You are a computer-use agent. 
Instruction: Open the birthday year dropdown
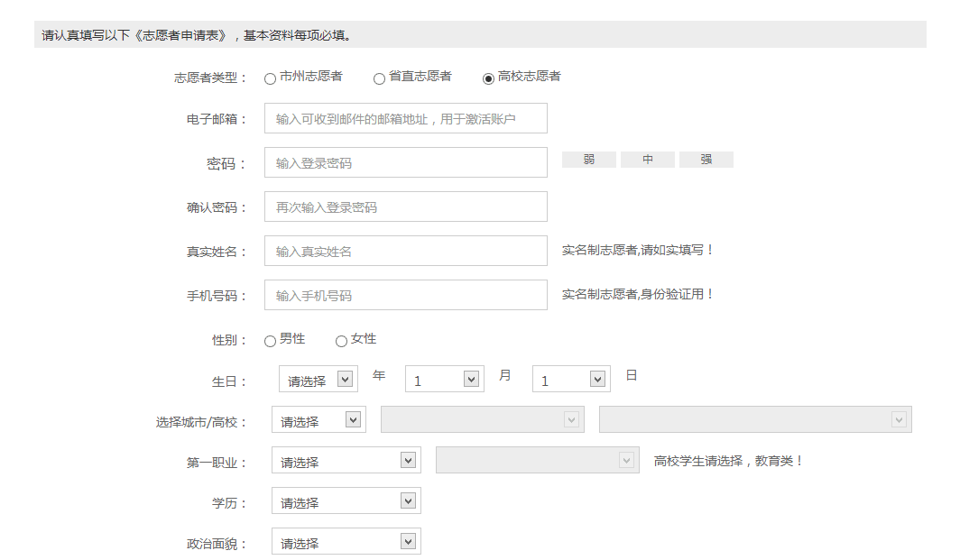(318, 380)
